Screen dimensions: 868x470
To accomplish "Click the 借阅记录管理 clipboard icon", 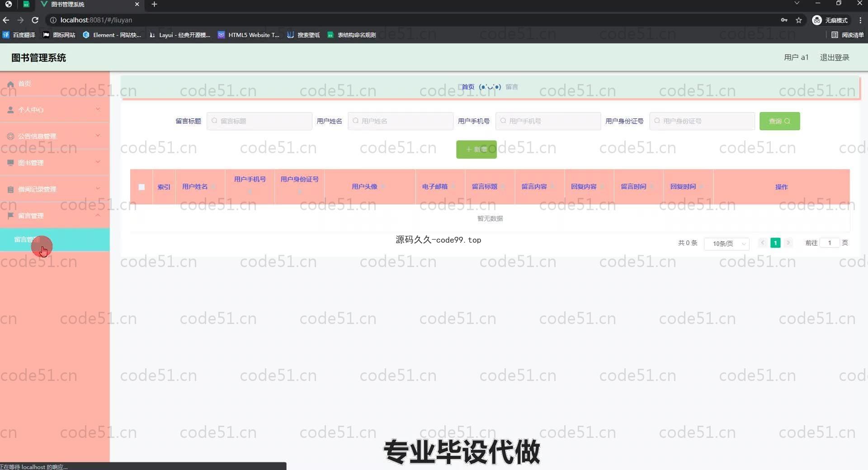I will click(10, 189).
